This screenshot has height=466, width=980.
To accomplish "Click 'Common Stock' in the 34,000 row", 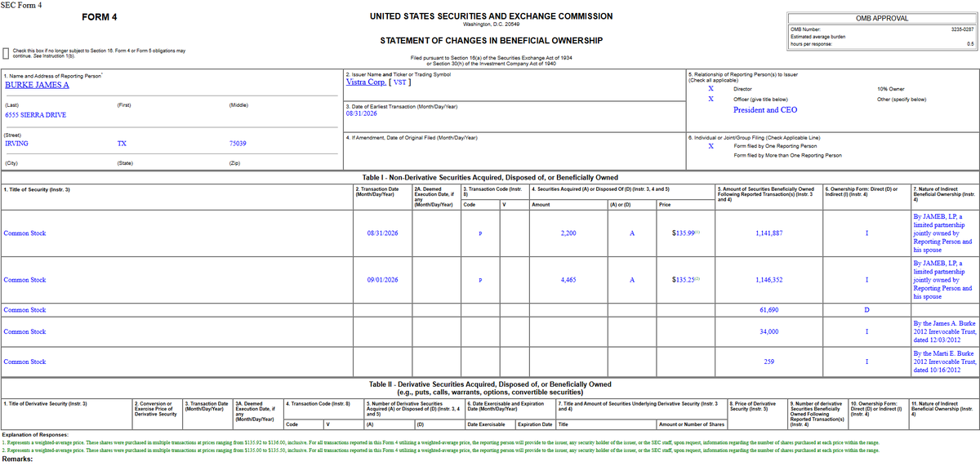I will click(x=25, y=332).
